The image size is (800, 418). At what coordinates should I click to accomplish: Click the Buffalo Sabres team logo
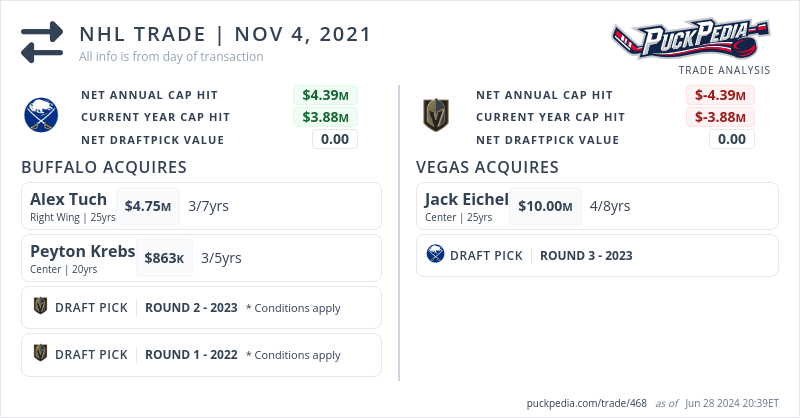(42, 116)
